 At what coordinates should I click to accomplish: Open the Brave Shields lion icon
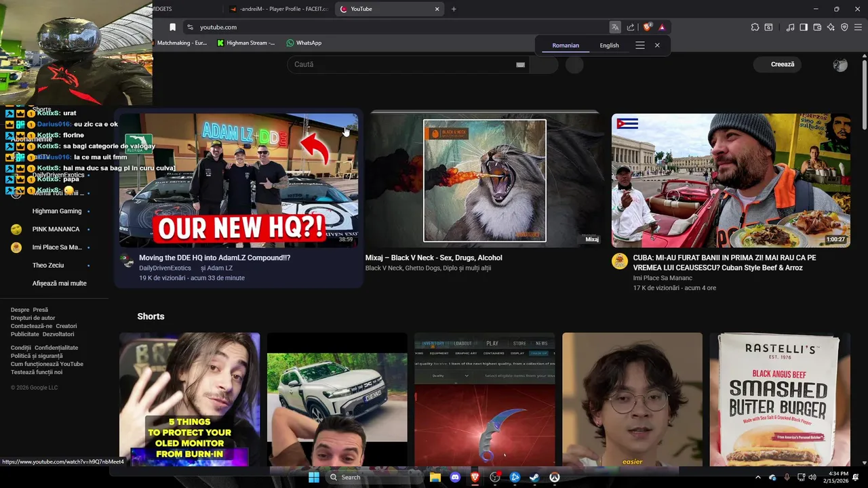pyautogui.click(x=647, y=27)
